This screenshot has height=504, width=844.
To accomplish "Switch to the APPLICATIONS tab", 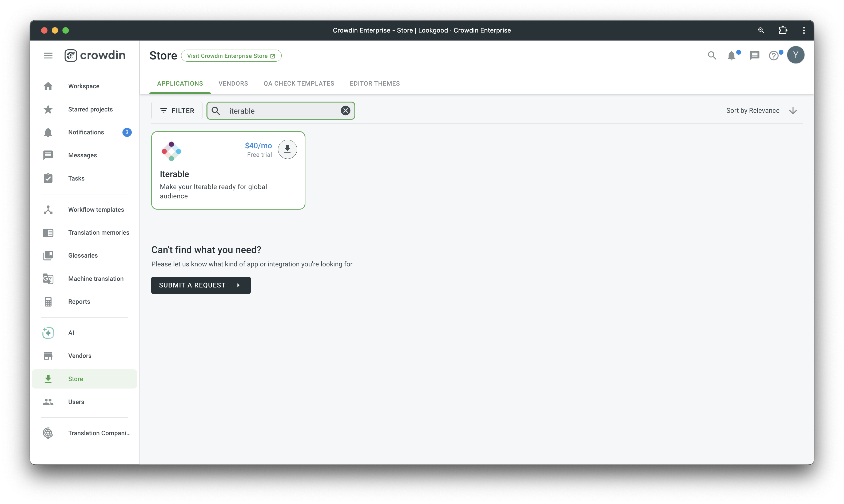I will pos(180,83).
